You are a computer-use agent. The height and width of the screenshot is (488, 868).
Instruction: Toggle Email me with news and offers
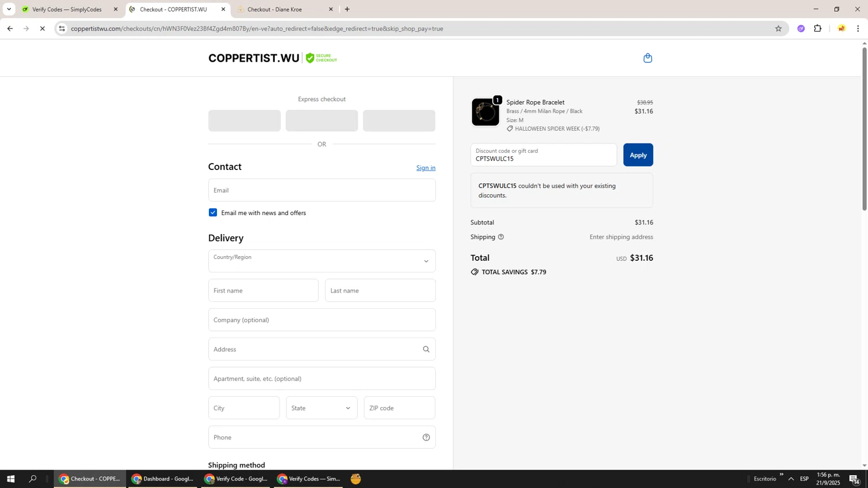pyautogui.click(x=213, y=213)
